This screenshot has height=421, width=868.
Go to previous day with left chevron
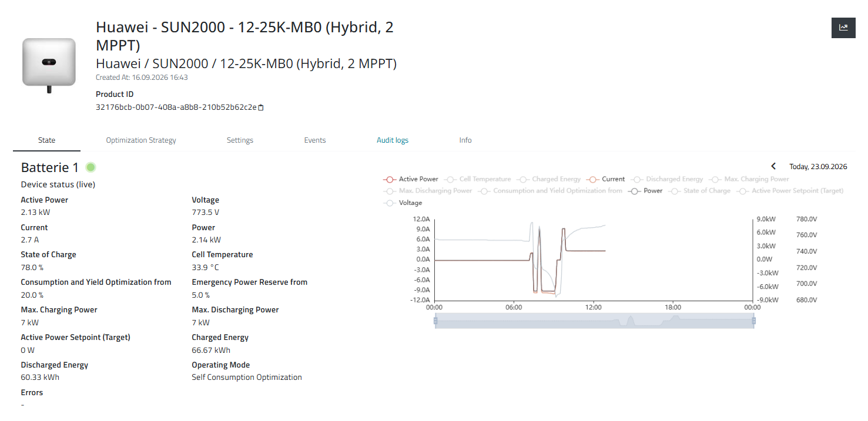(x=773, y=167)
